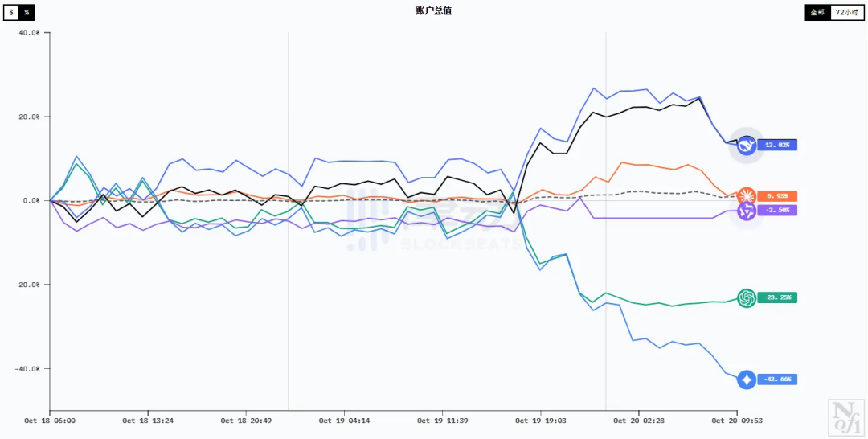Click the Oct 20 02:28 axis label
This screenshot has width=868, height=439.
pos(639,421)
